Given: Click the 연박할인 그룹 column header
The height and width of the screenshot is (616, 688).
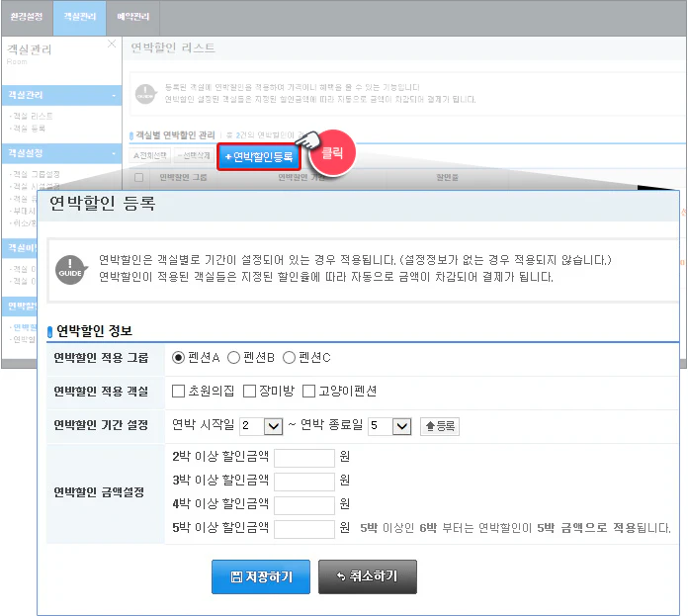Looking at the screenshot, I should (183, 177).
